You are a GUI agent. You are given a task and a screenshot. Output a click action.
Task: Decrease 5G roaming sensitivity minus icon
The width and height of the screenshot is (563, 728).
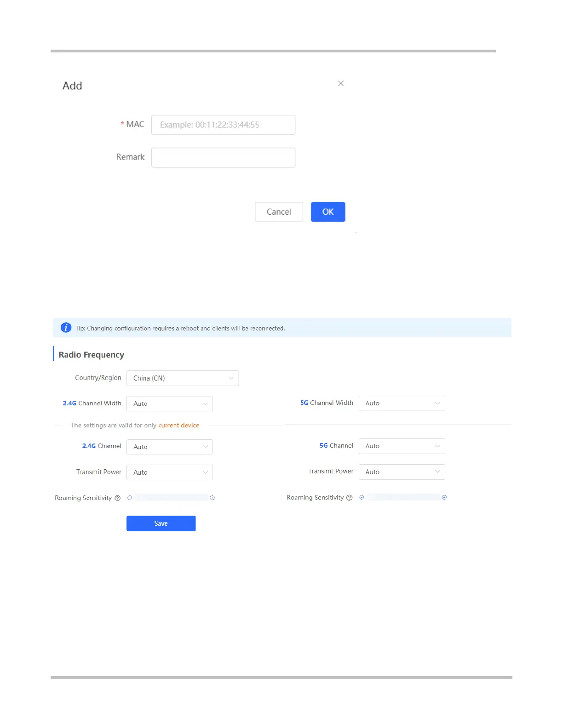coord(362,497)
